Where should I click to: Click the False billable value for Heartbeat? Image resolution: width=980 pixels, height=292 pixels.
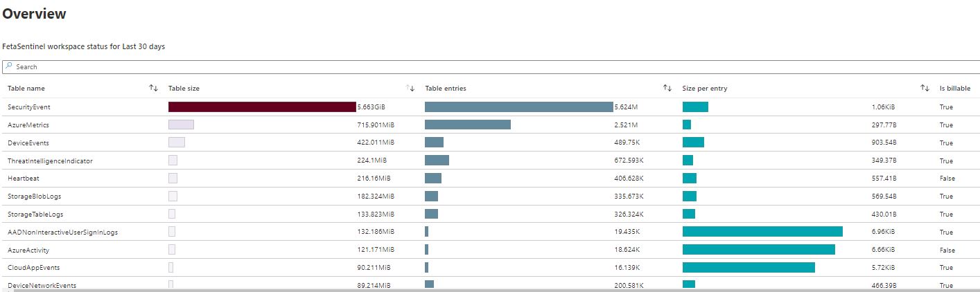(x=947, y=179)
